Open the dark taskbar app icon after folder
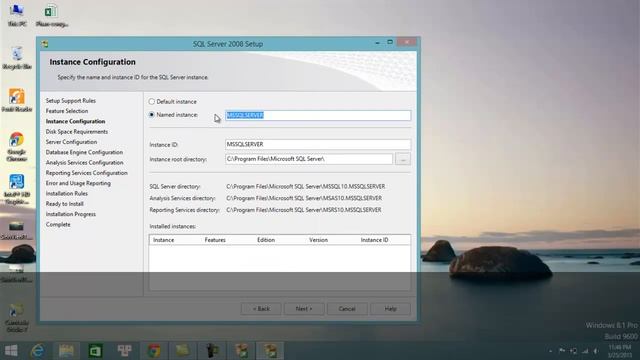This screenshot has height=360, width=640. point(212,351)
